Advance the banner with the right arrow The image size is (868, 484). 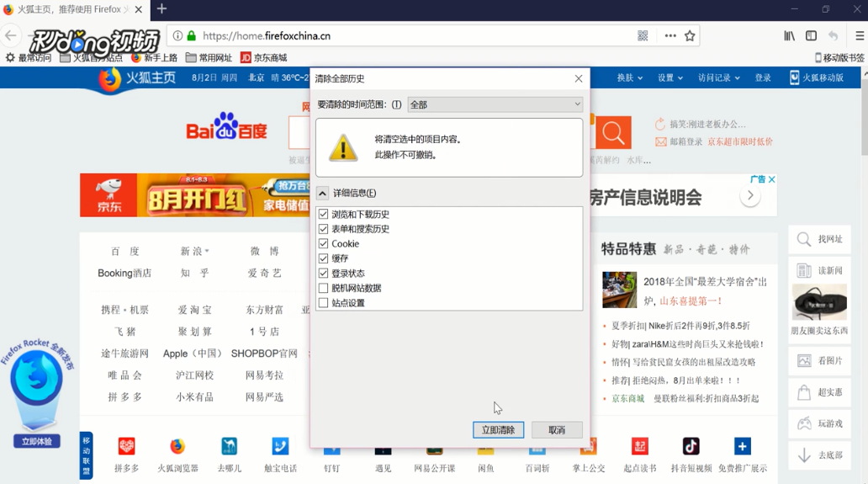750,195
